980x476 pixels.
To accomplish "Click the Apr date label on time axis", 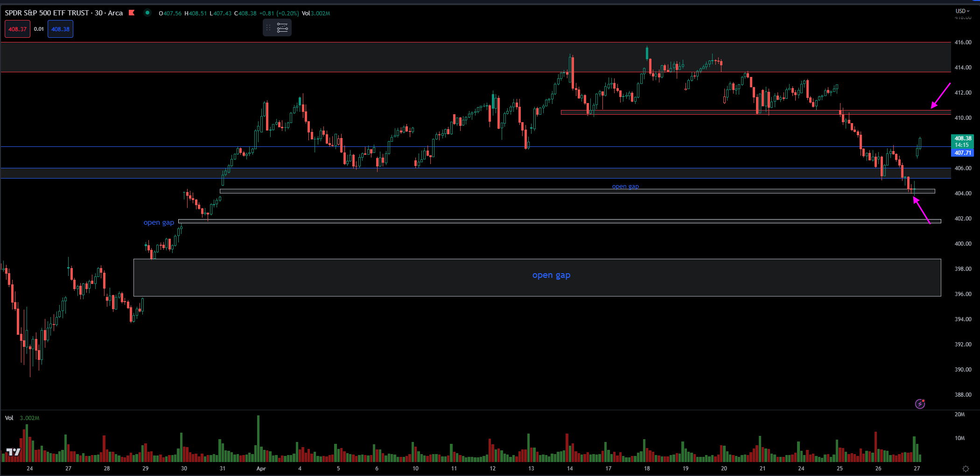I will [x=261, y=469].
